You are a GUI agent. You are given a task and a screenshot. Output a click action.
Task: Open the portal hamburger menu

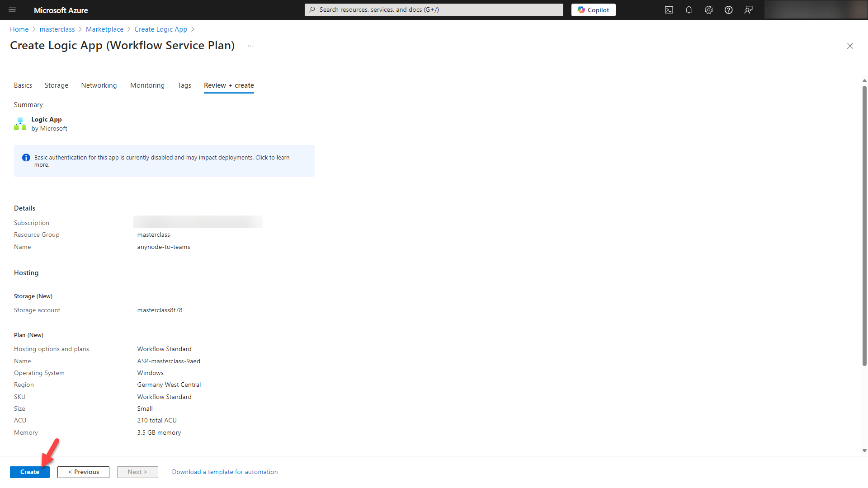(x=12, y=10)
